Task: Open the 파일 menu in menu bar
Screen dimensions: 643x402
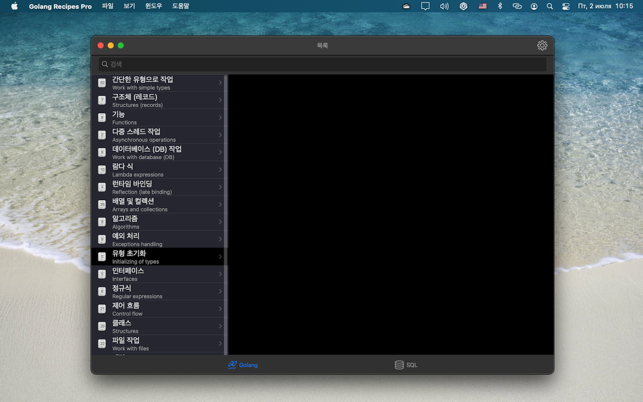Action: click(107, 6)
